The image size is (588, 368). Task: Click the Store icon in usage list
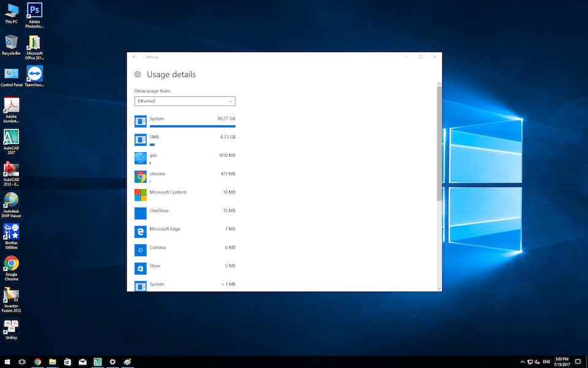[140, 269]
